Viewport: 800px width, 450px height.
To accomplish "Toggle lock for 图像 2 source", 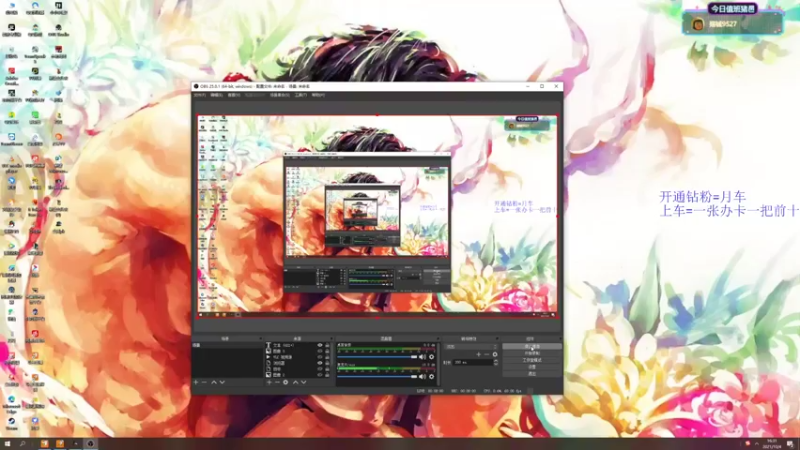I will (327, 375).
